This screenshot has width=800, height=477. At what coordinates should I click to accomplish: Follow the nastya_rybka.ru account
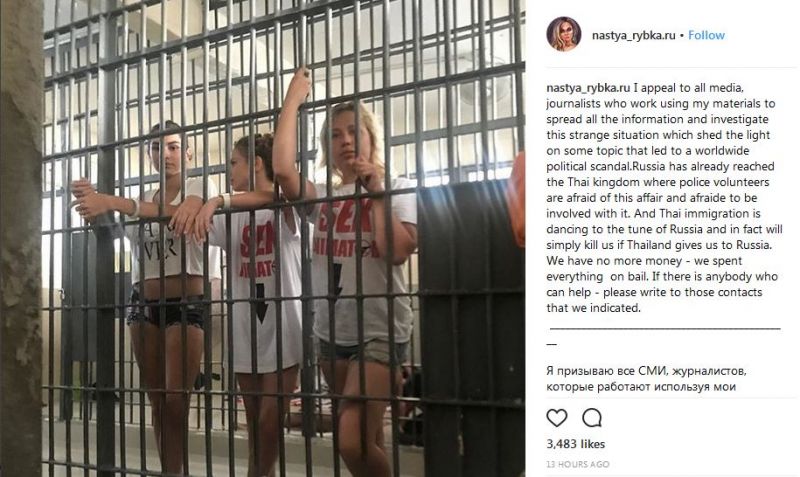[706, 35]
